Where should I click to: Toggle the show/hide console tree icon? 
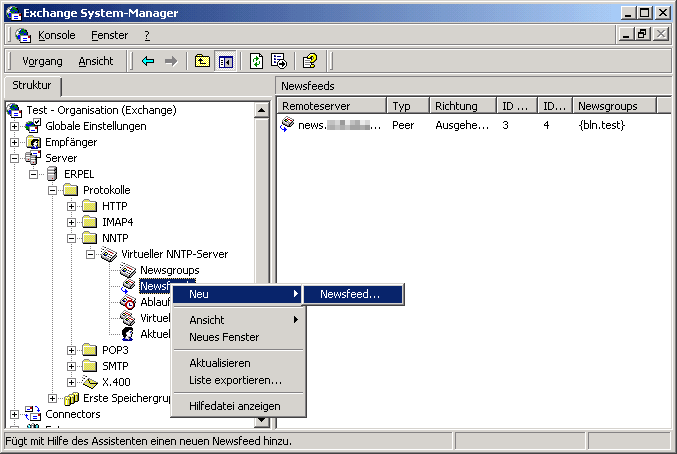coord(225,61)
